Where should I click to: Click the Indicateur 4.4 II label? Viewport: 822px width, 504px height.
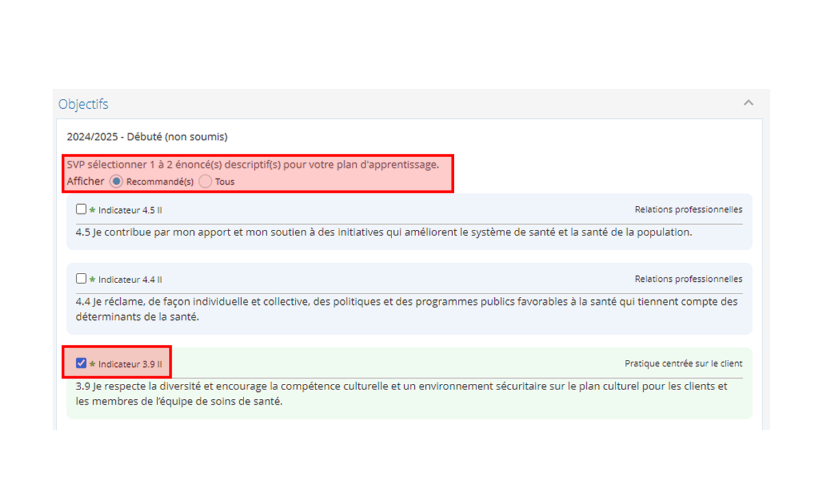[x=130, y=279]
